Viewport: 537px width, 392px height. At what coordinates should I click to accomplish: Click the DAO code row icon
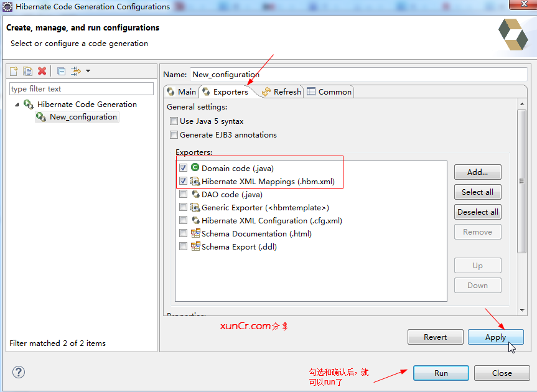(196, 194)
